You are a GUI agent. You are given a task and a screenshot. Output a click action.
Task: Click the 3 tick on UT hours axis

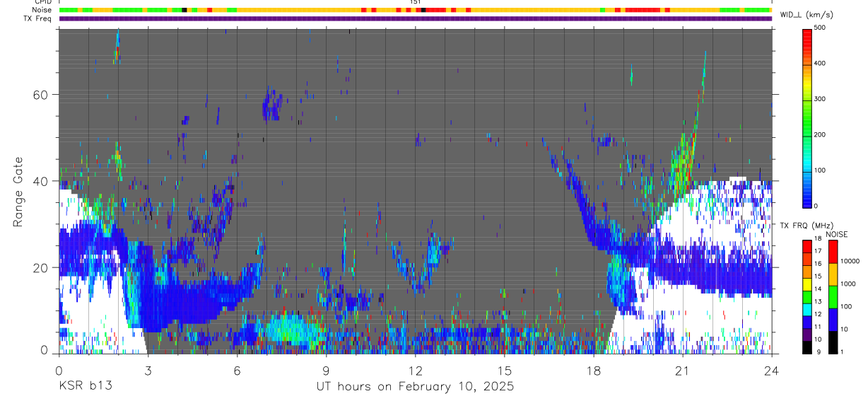(x=148, y=369)
